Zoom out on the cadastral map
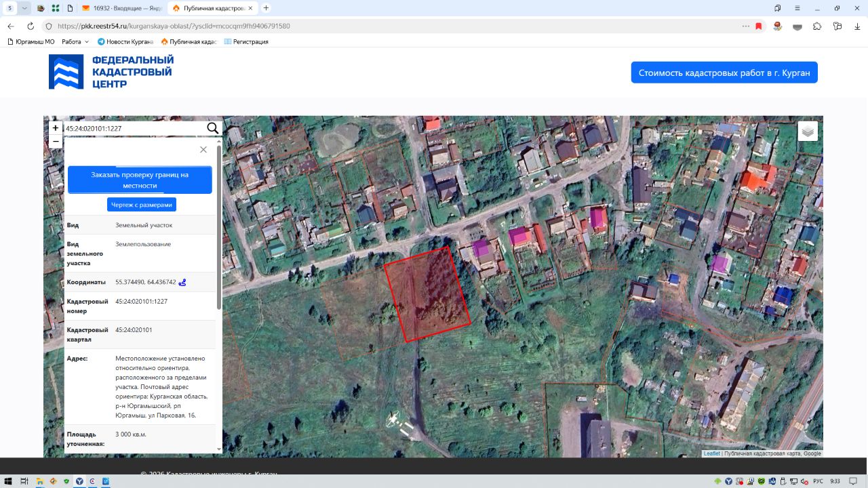 (56, 142)
